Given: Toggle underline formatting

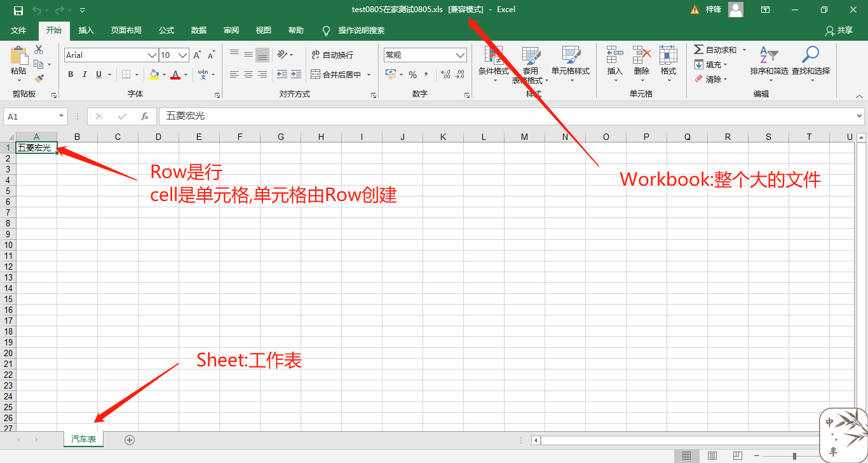Looking at the screenshot, I should 98,74.
